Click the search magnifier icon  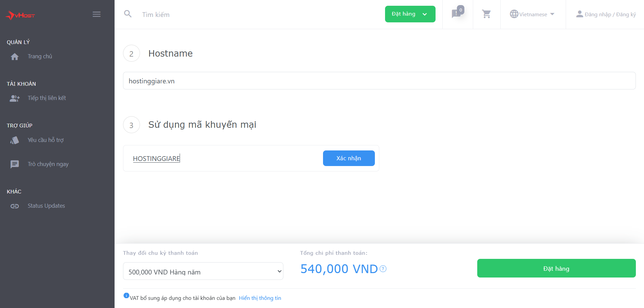[128, 14]
